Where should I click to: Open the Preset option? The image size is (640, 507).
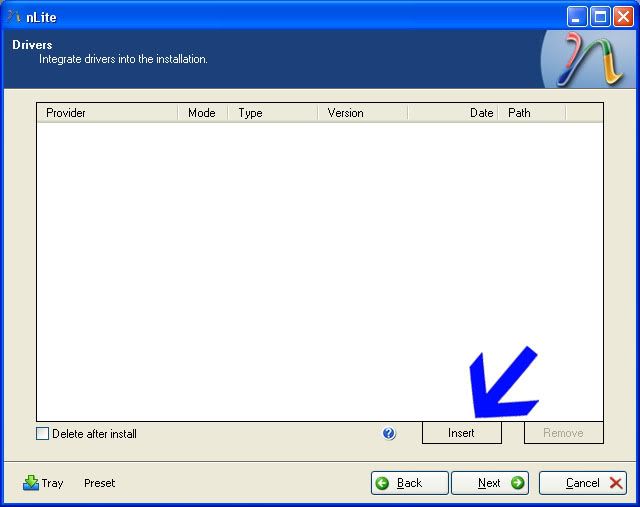coord(99,483)
